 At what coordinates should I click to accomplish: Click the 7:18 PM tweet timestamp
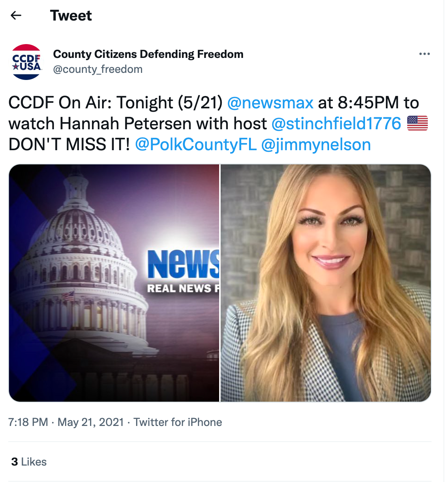tap(28, 422)
